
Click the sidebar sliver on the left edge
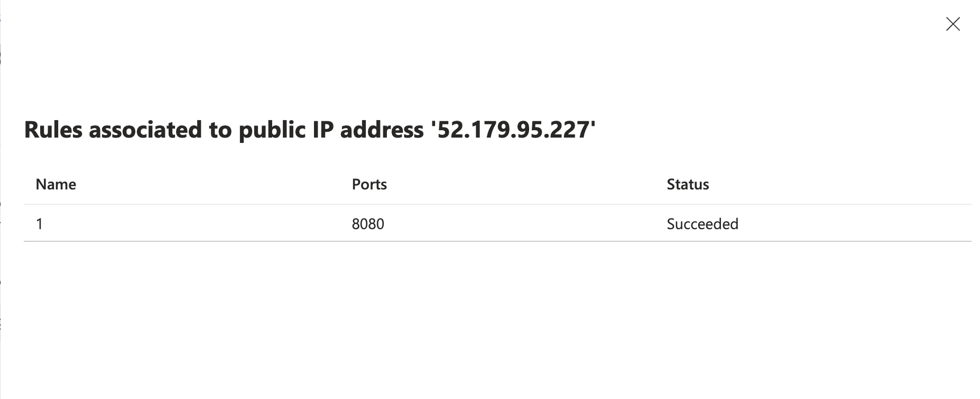coord(2,159)
